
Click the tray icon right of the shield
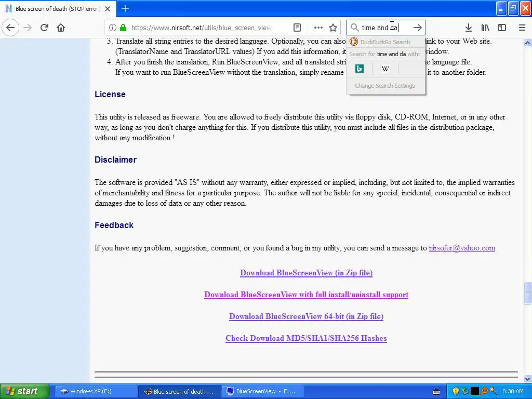pos(465,391)
